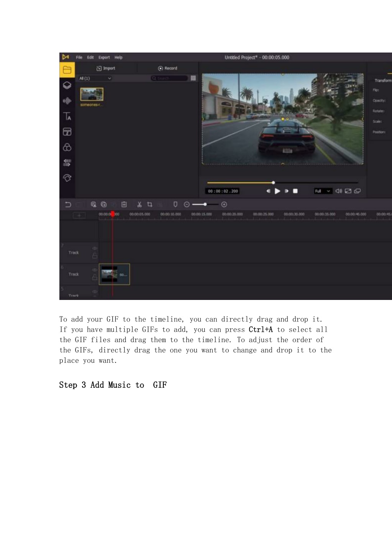Click the Opacity label in Transform panel

pyautogui.click(x=379, y=100)
